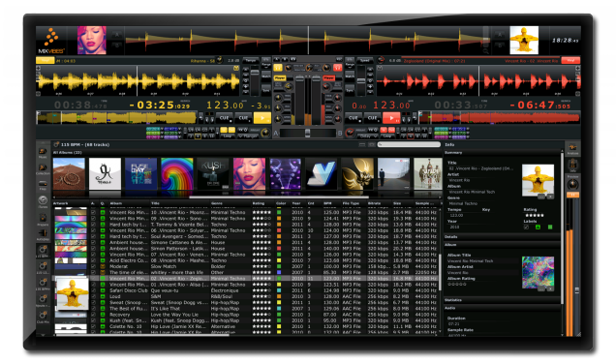Click the crossfader handle between A and B
Image resolution: width=616 pixels, height=364 pixels.
pos(308,133)
